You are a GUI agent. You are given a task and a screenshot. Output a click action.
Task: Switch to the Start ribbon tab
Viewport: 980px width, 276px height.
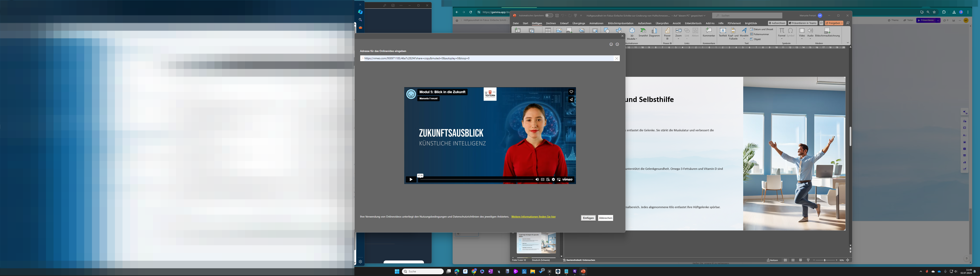coord(525,23)
